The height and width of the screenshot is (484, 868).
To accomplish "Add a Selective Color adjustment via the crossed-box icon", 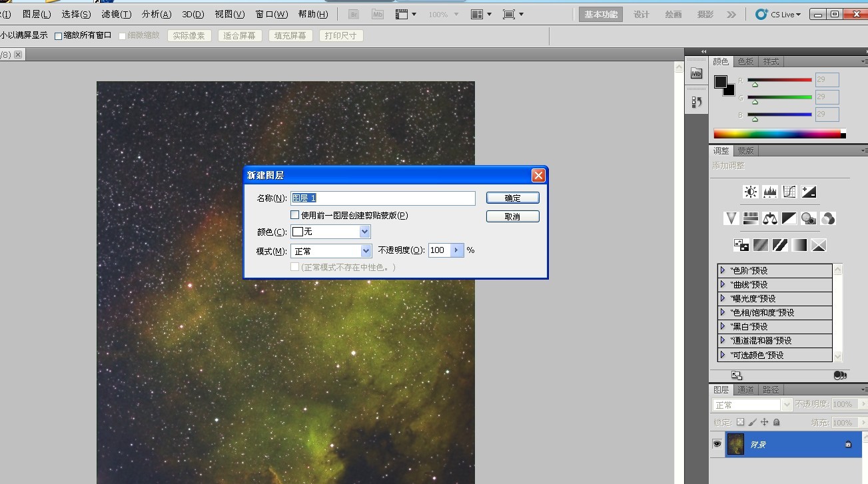I will [819, 245].
